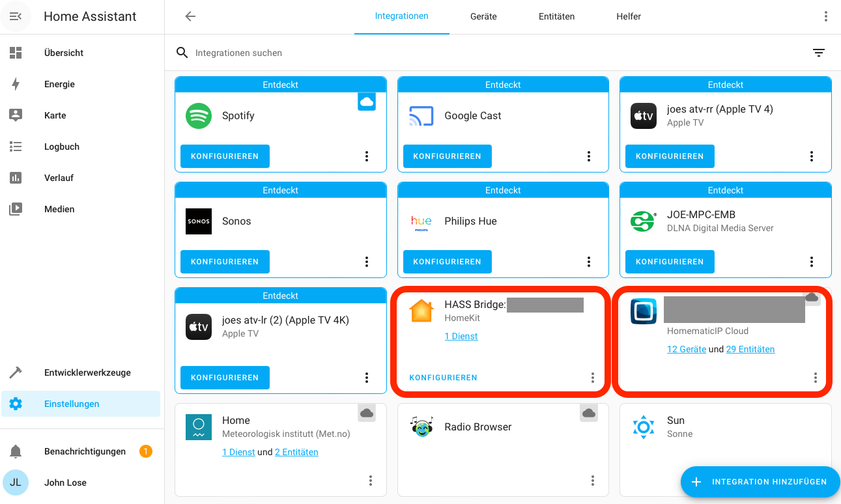Open Met.no '2 Entitäten' link

[x=296, y=452]
